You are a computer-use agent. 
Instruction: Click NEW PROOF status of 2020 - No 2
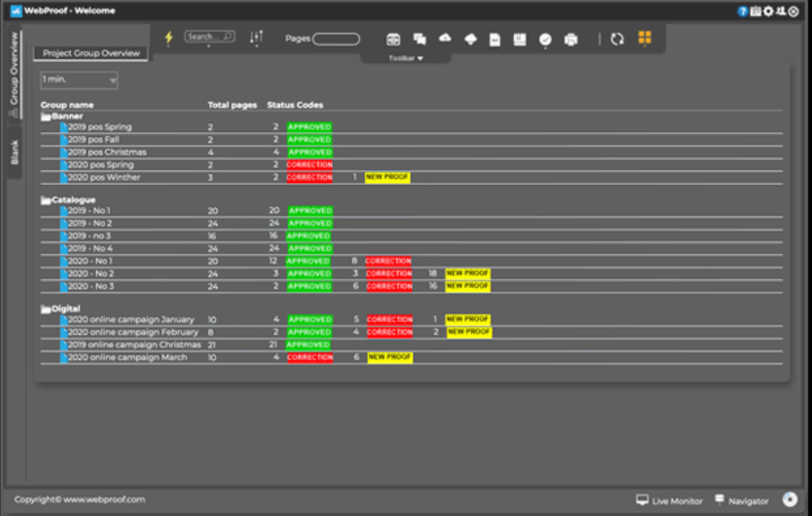coord(467,274)
